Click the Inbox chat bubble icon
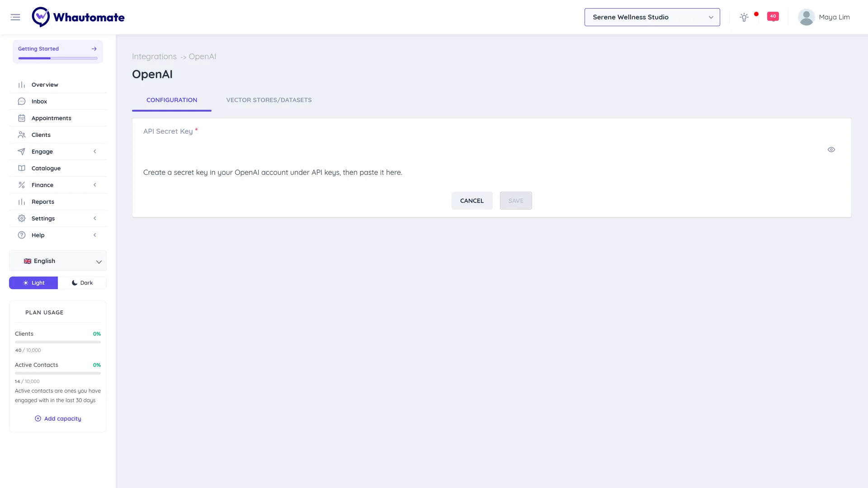The width and height of the screenshot is (868, 488). pyautogui.click(x=22, y=101)
